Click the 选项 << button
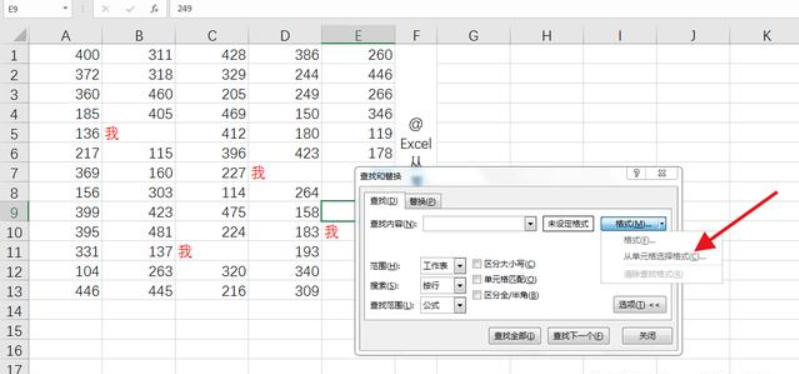Viewport: 799px width, 374px height. 639,305
